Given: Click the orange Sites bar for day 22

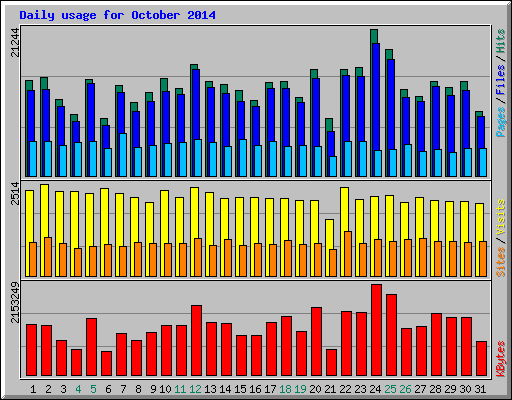Looking at the screenshot, I should [348, 254].
